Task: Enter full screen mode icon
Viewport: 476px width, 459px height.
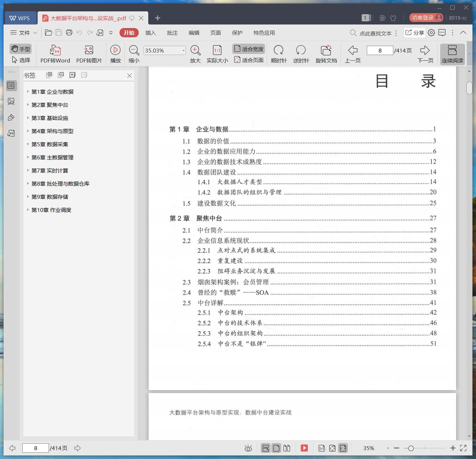Action: [x=463, y=448]
